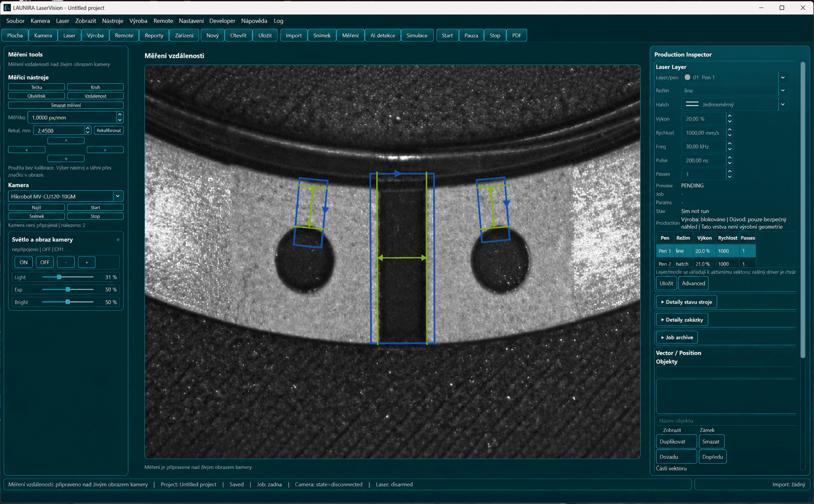Click the Výkon stepper arrows
Viewport: 814px width, 504px height.
[729, 118]
